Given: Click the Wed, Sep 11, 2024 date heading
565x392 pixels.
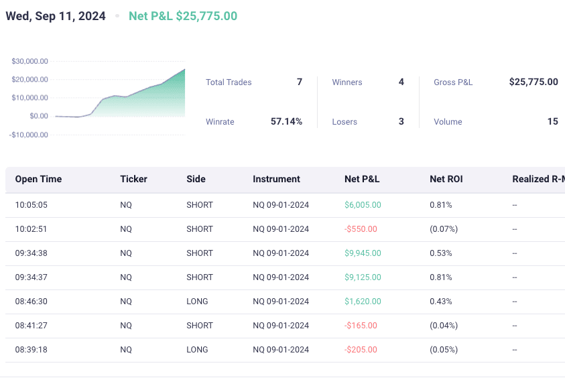Looking at the screenshot, I should point(56,16).
